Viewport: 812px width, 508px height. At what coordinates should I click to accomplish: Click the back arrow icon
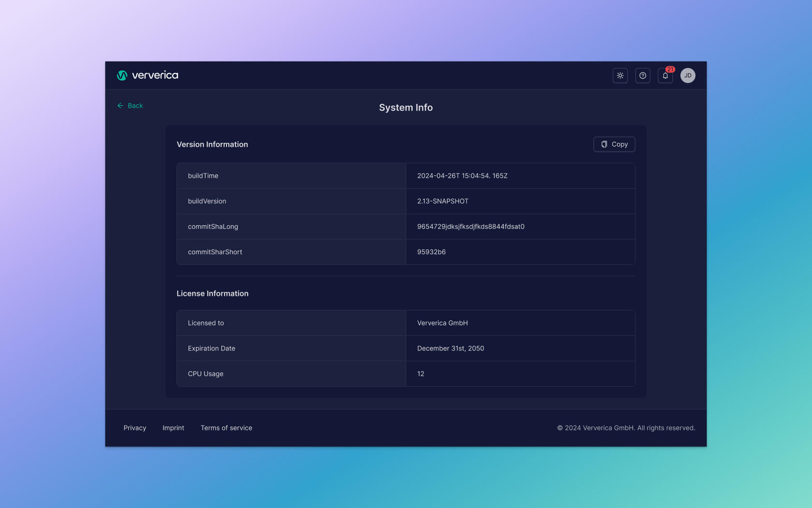pos(120,105)
